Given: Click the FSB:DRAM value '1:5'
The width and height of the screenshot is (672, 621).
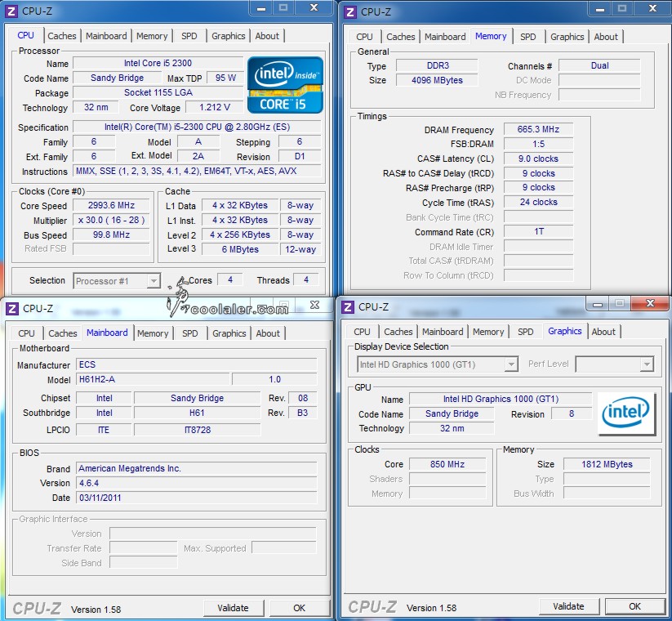Looking at the screenshot, I should 538,144.
